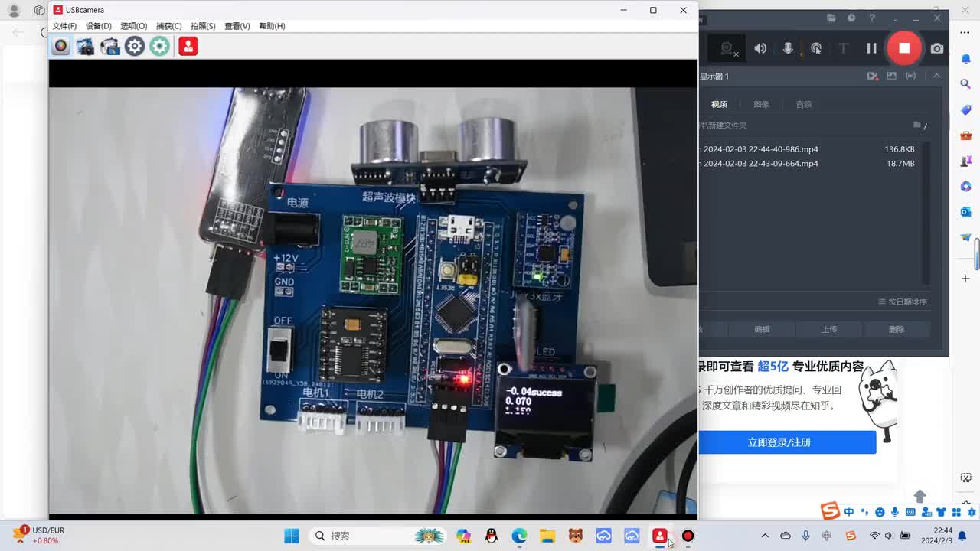Open File Explorer from the taskbar

point(547,536)
